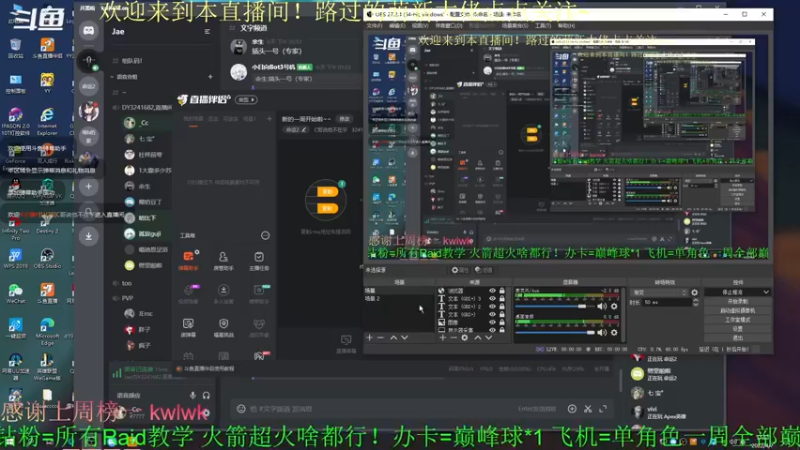Open the 弹幕助手 tool in 直播伴侣
Screen dimensions: 800x450
[188, 260]
